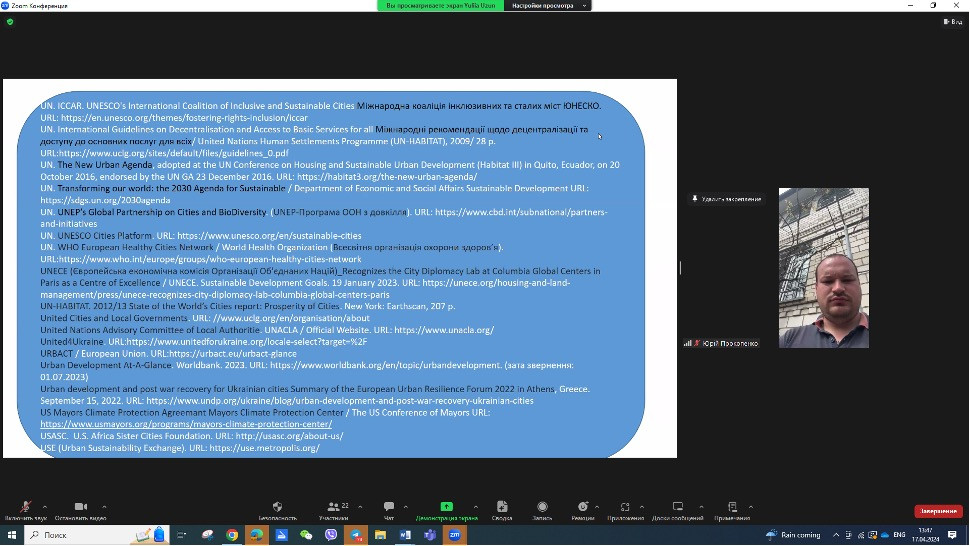Click the green encryption shield icon
970x546 pixels.
[x=10, y=22]
